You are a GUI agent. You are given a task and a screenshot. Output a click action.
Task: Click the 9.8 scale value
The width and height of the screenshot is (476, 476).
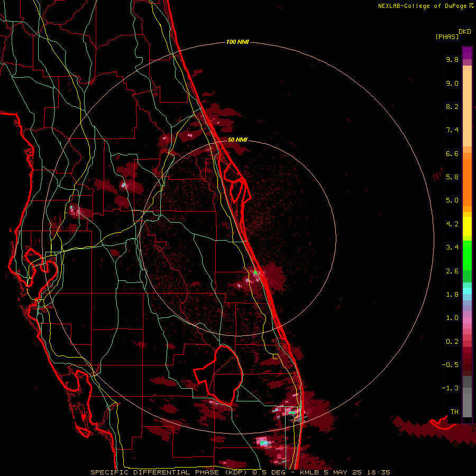click(x=452, y=59)
